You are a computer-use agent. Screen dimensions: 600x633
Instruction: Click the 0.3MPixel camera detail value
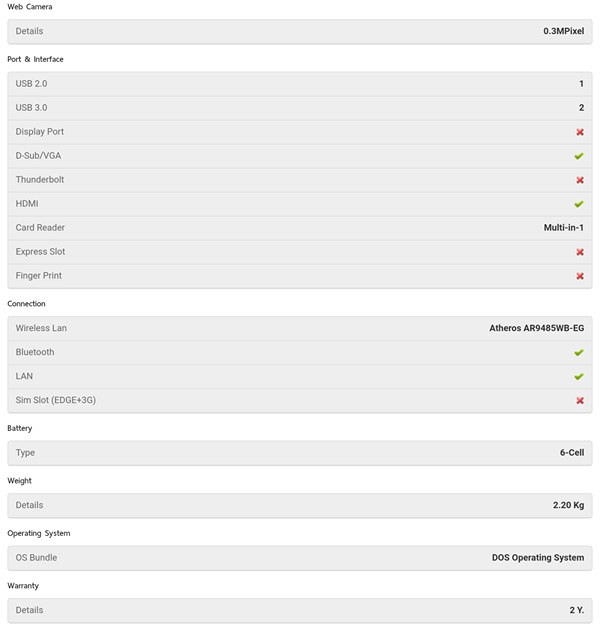point(563,31)
